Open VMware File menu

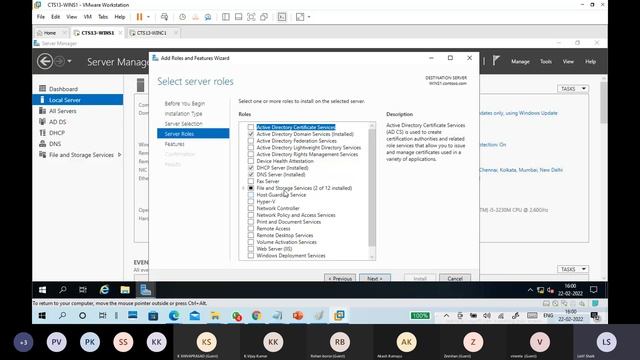pos(41,17)
